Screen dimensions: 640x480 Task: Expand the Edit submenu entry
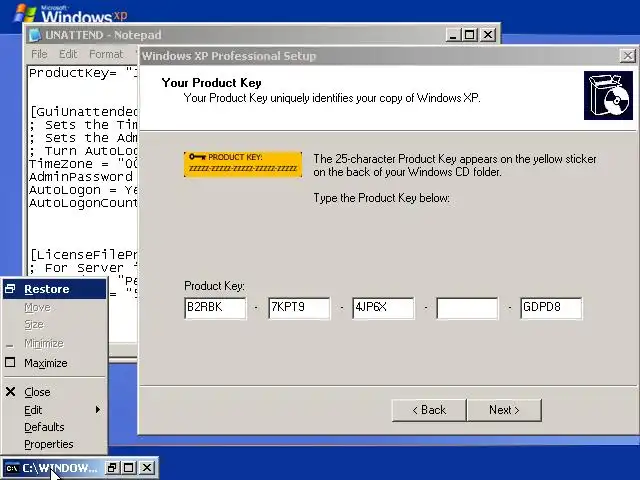click(54, 410)
